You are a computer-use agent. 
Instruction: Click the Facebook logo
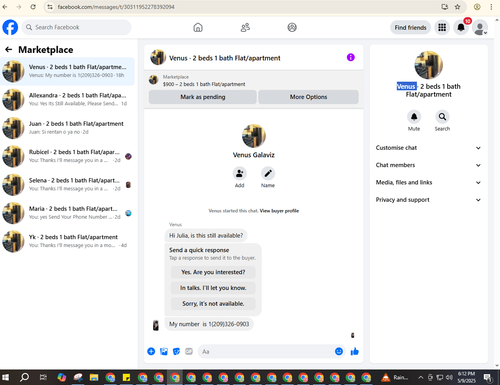click(x=10, y=27)
